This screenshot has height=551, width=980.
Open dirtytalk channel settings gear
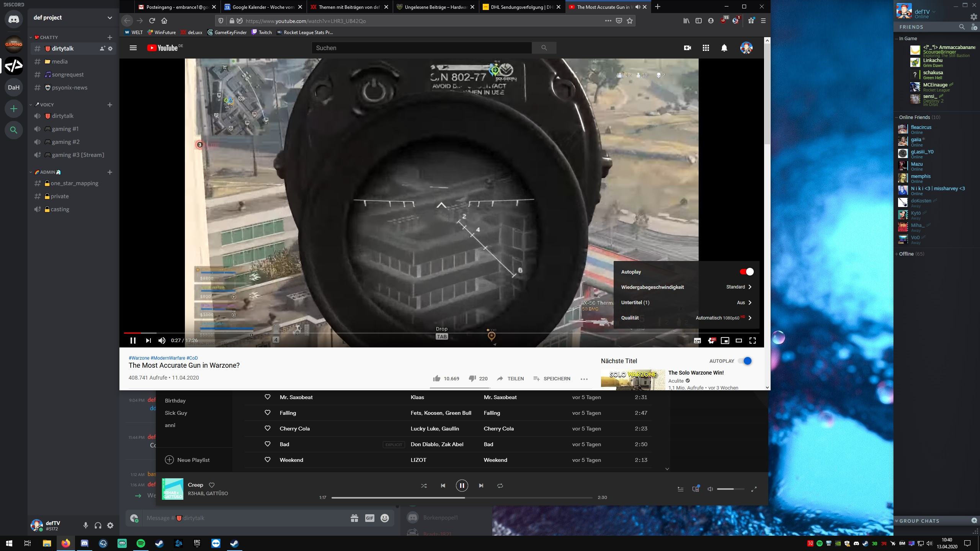(x=110, y=49)
